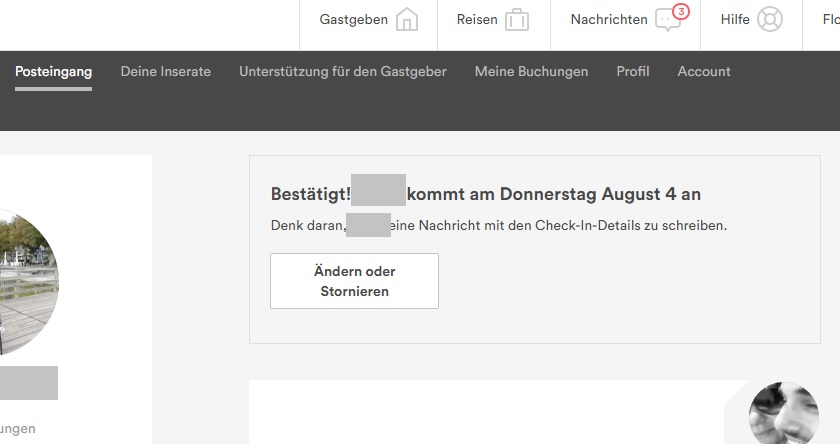Click the suitcase icon beside Reisen
Screen dimensions: 840x444
click(x=517, y=20)
